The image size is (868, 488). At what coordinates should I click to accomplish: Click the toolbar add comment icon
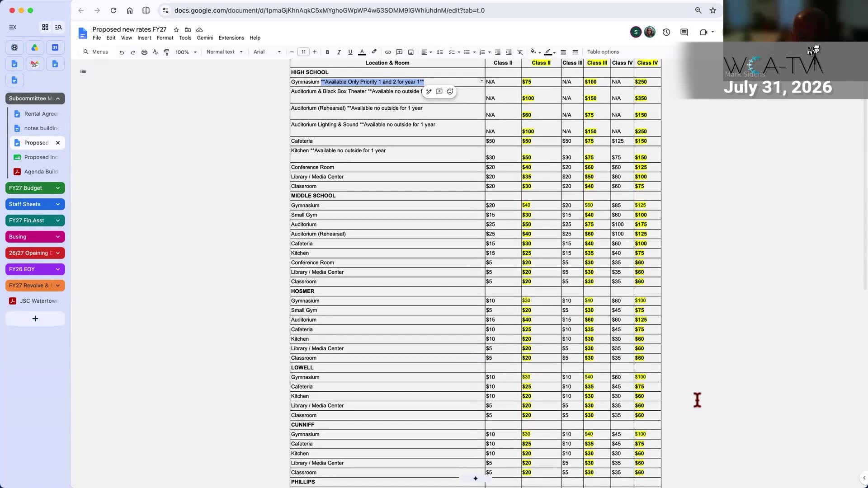pos(399,52)
